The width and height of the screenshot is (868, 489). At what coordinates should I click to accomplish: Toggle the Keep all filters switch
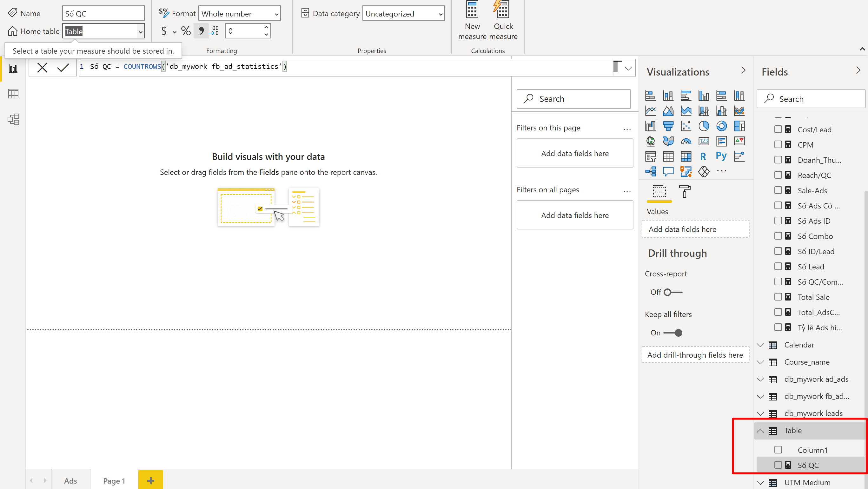(x=673, y=333)
